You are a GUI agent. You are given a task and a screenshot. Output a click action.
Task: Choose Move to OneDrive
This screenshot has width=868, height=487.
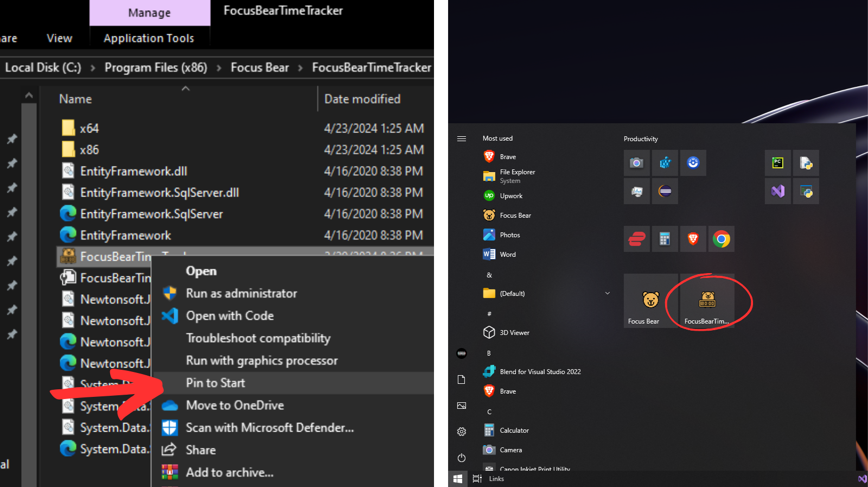tap(293, 405)
